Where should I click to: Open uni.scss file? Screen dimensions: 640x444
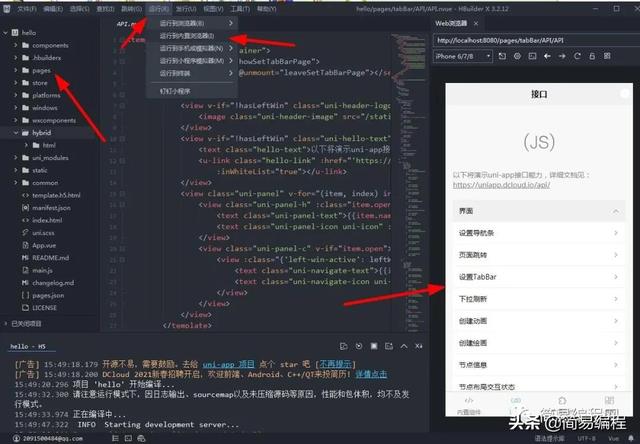click(x=43, y=233)
